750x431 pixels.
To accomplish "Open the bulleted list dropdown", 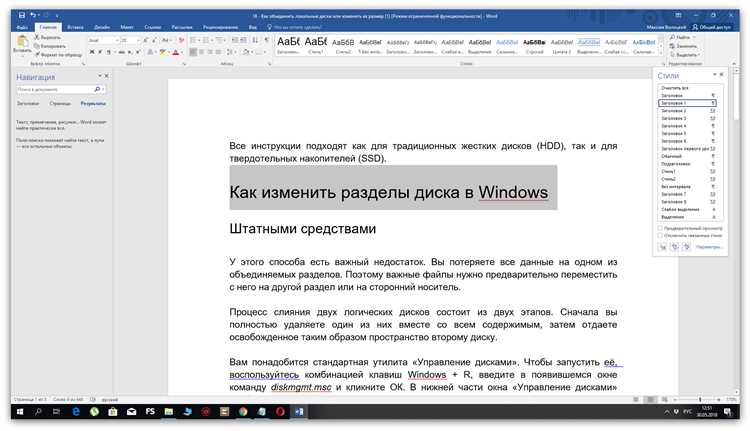I will point(199,40).
